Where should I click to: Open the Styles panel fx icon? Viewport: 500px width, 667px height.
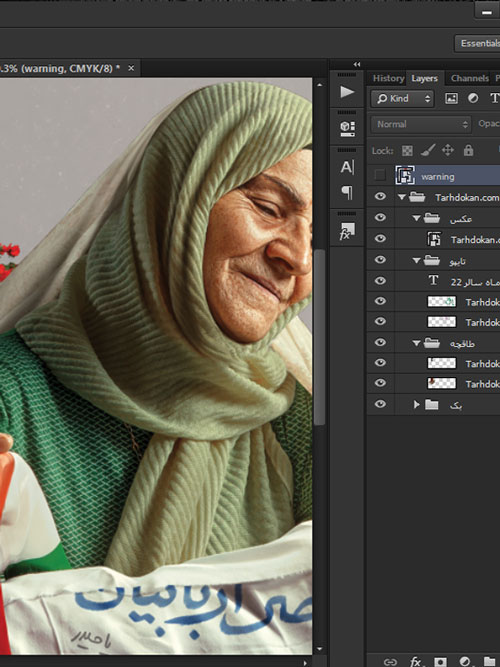point(347,231)
